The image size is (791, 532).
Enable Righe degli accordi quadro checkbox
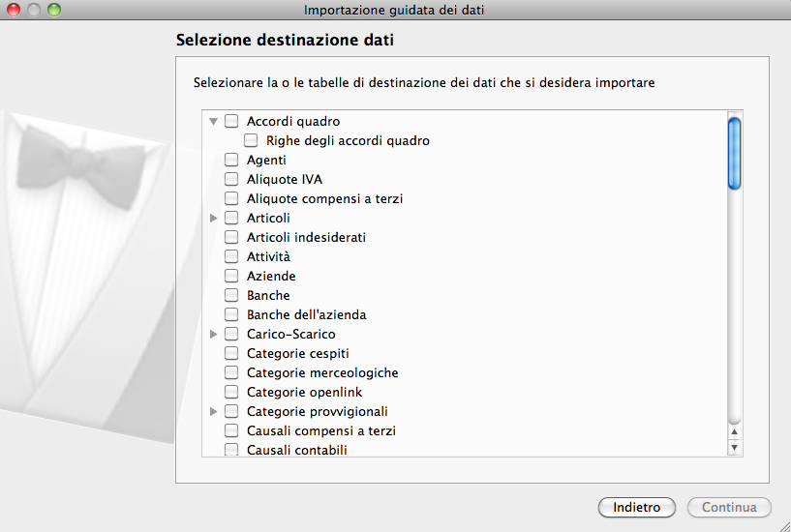pyautogui.click(x=251, y=141)
